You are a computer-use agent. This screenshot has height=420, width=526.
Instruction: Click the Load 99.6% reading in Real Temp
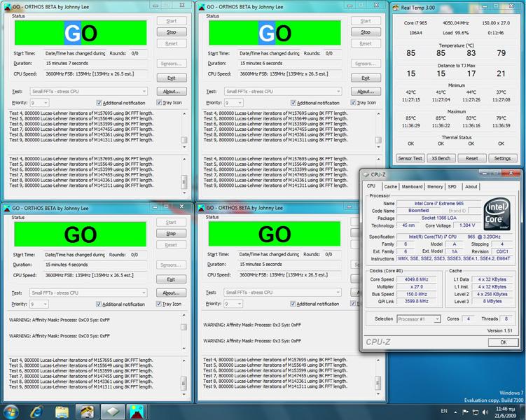[x=456, y=33]
